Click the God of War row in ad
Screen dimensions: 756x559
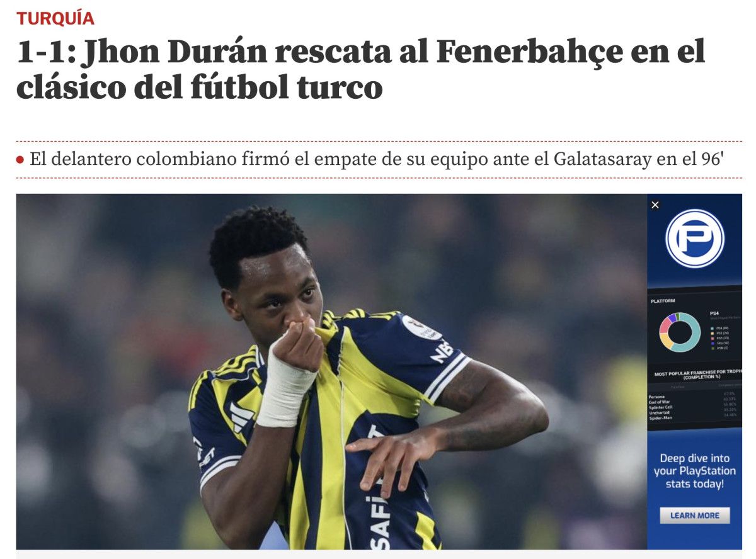coord(695,402)
